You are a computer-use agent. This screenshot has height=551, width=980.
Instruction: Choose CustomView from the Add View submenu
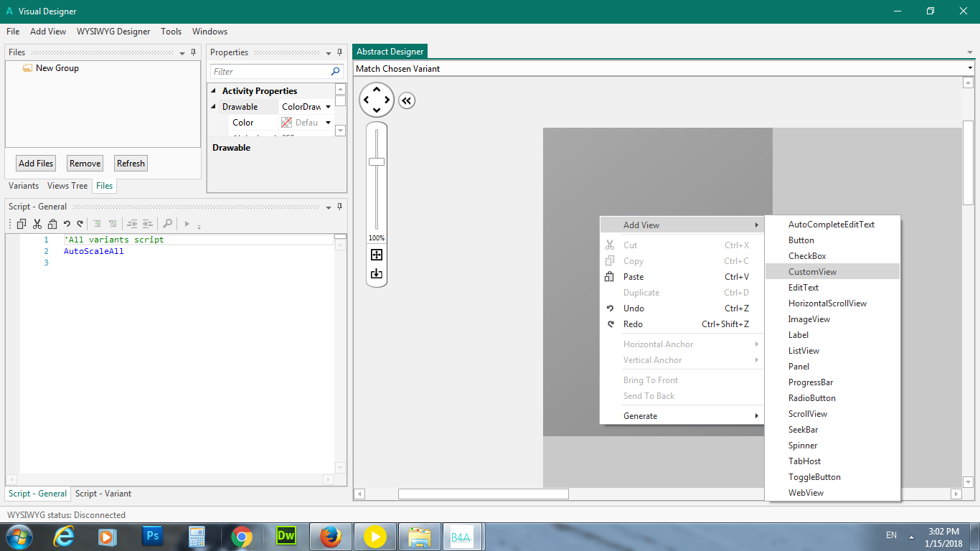click(x=812, y=272)
